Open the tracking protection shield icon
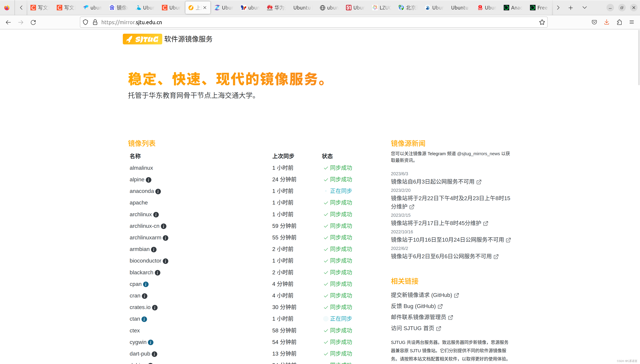This screenshot has height=364, width=640. point(85,22)
